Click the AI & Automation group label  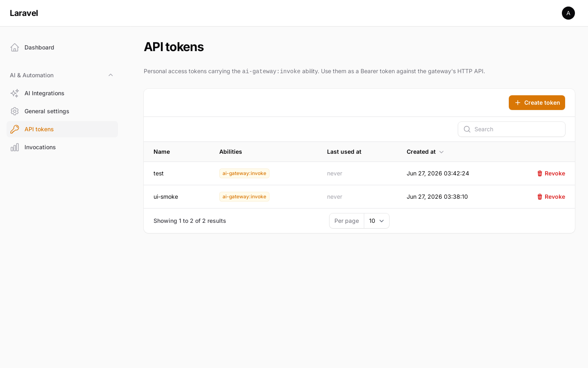pyautogui.click(x=32, y=75)
